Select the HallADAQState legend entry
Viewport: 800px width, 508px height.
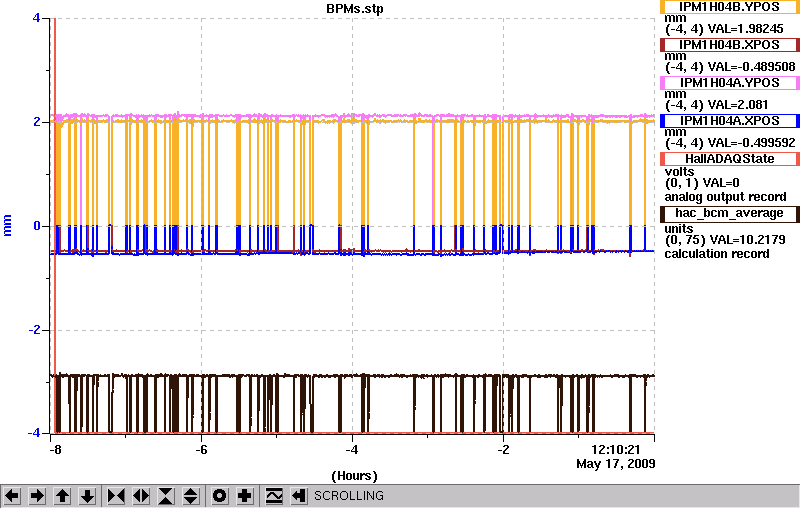click(730, 159)
